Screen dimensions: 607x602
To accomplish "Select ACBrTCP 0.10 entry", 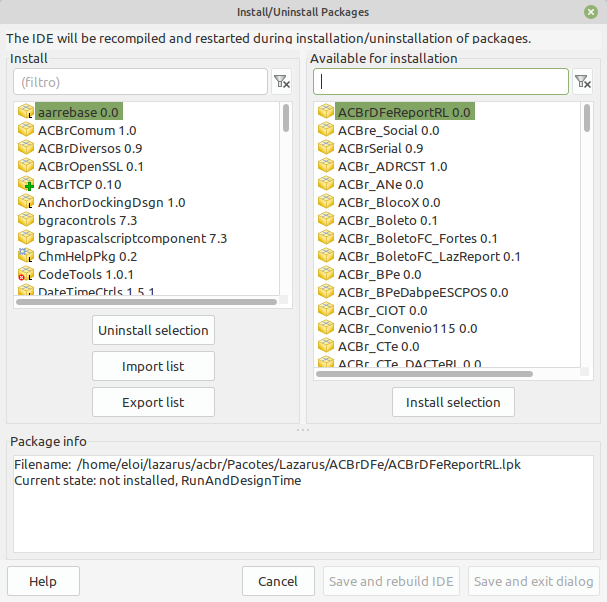I will (x=80, y=184).
